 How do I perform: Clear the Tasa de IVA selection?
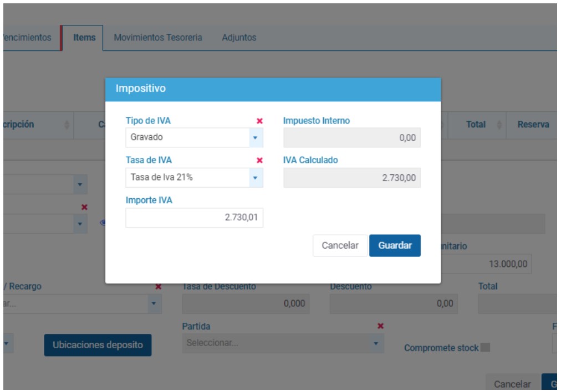tap(260, 161)
